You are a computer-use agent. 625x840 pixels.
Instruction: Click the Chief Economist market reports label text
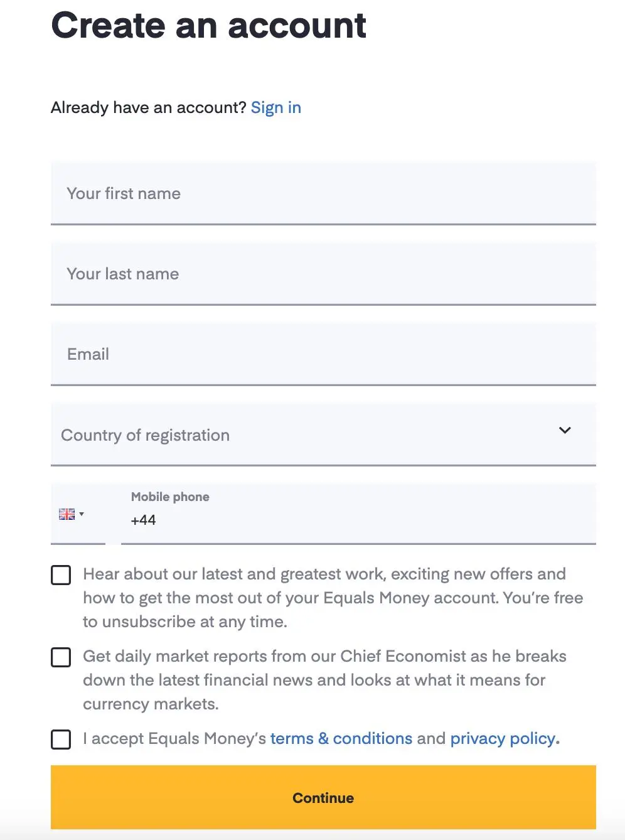[x=324, y=680]
